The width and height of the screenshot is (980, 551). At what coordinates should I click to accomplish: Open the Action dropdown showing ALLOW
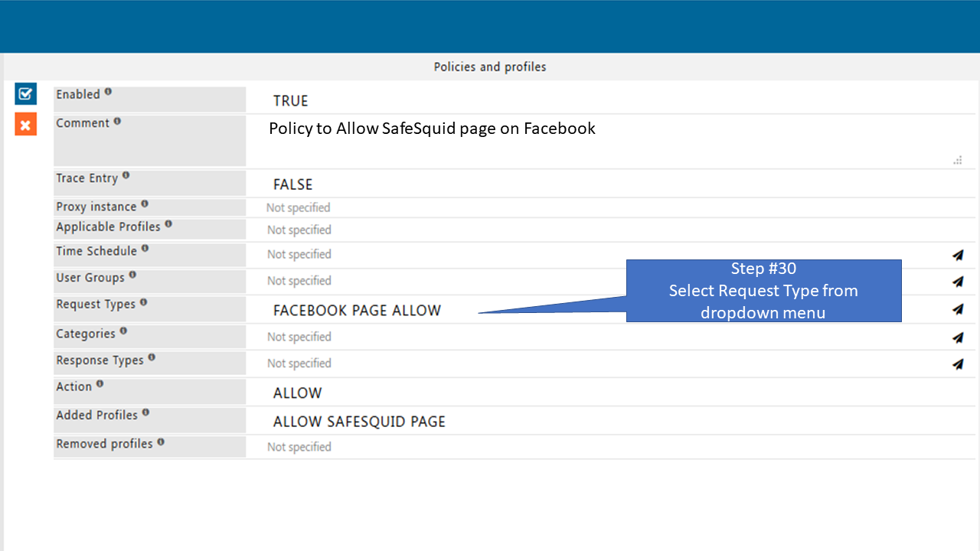pyautogui.click(x=298, y=393)
